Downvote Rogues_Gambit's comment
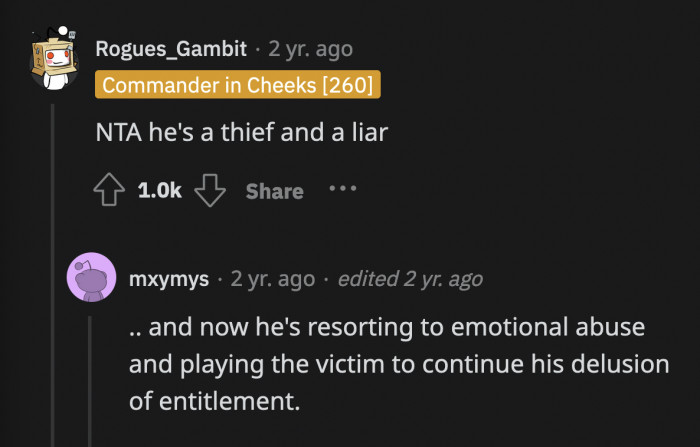 [209, 191]
